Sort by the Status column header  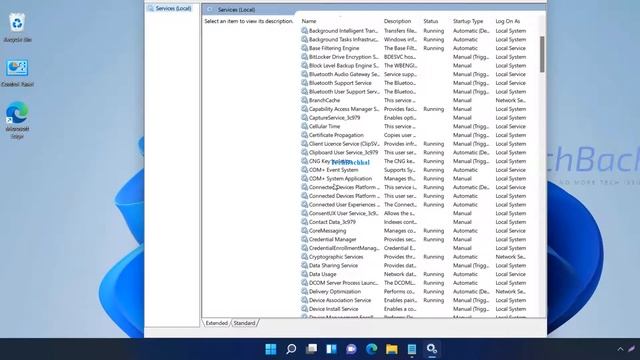click(x=431, y=21)
